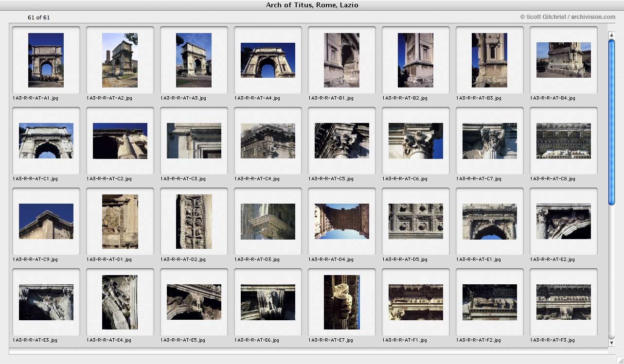Click the scroll down arrow

pyautogui.click(x=612, y=343)
